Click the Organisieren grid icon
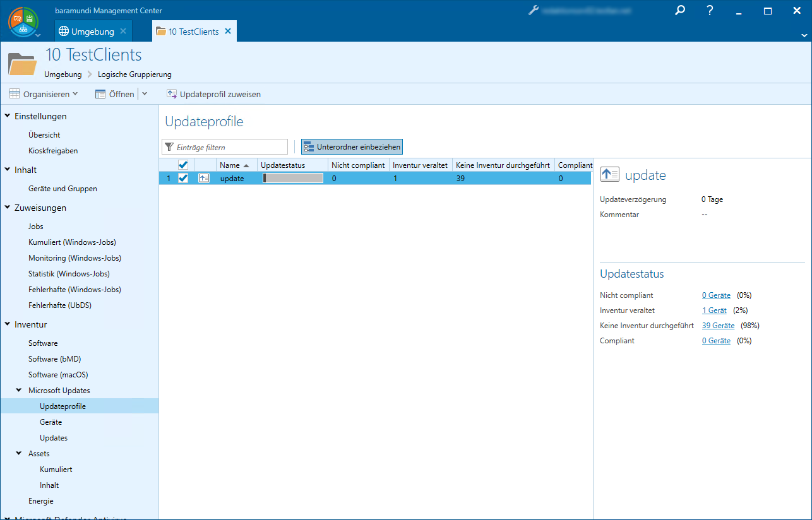 pyautogui.click(x=15, y=94)
